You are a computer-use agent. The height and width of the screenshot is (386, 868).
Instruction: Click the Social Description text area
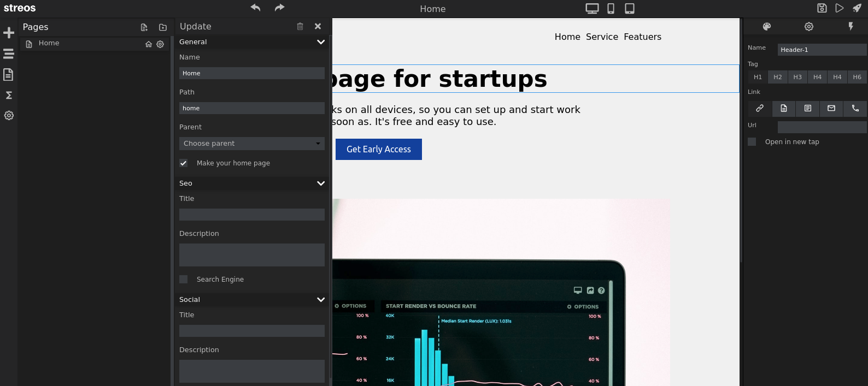252,371
